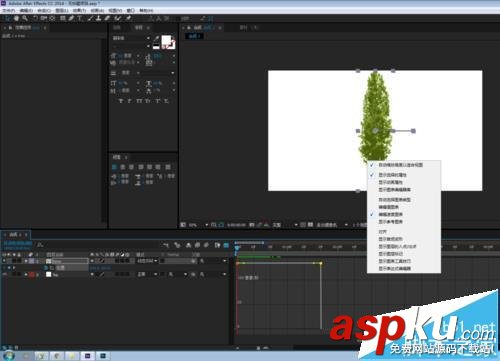Image resolution: width=500 pixels, height=361 pixels.
Task: Open the 文件(F) menu
Action: click(9, 11)
